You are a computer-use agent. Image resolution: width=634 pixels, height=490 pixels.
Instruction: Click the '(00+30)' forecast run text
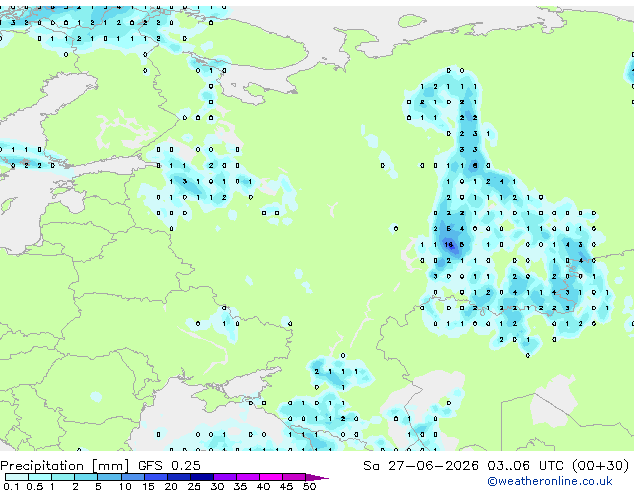pyautogui.click(x=600, y=466)
